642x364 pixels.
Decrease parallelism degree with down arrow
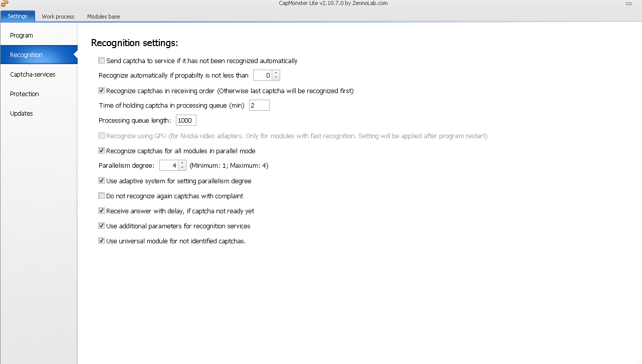(x=182, y=168)
